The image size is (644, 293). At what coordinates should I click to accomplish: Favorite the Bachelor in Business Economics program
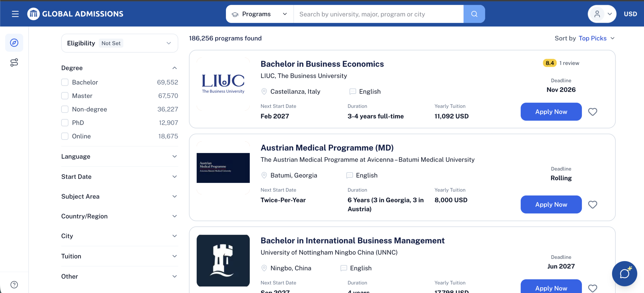593,112
